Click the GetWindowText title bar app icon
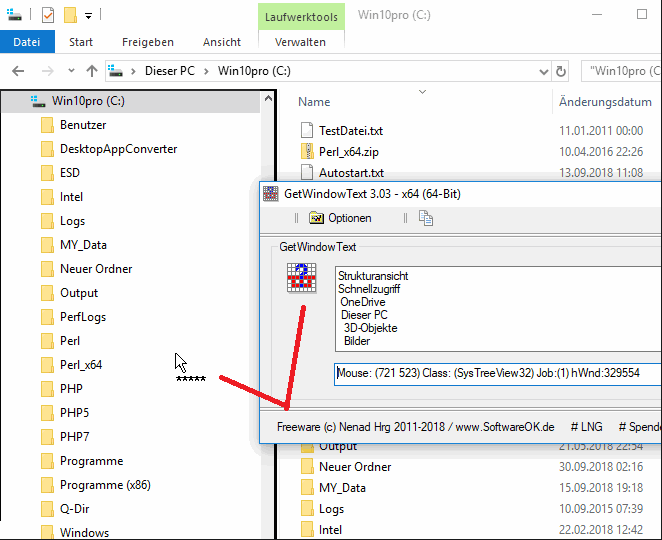Screen dimensions: 662x540 coord(271,194)
